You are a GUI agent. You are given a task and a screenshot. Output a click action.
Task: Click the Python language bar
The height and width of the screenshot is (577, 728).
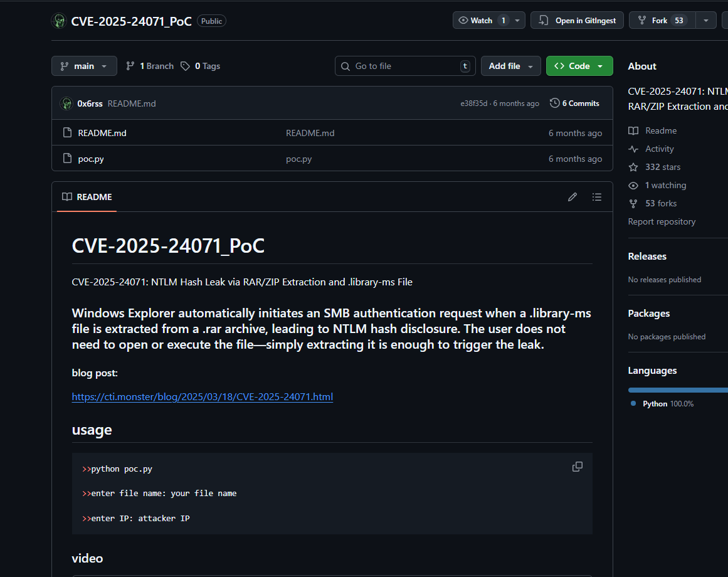678,389
